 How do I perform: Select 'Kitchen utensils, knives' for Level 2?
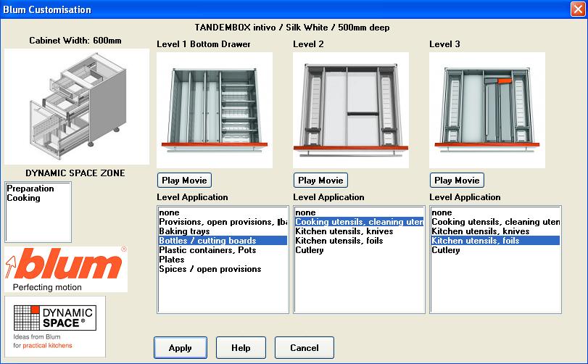(x=359, y=231)
